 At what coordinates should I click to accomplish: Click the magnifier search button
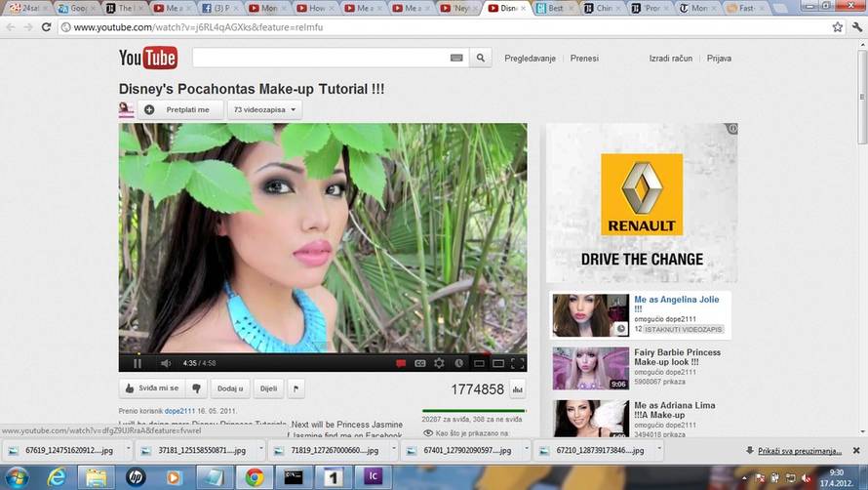pos(481,58)
